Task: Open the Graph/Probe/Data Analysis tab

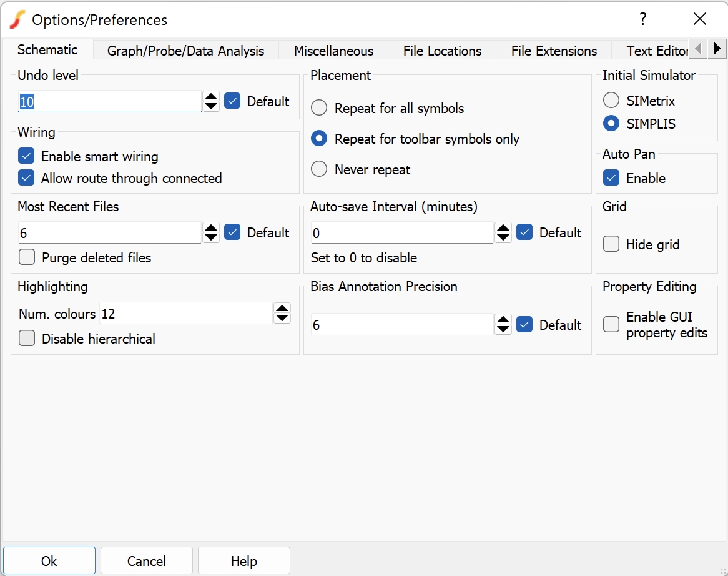Action: [x=185, y=51]
